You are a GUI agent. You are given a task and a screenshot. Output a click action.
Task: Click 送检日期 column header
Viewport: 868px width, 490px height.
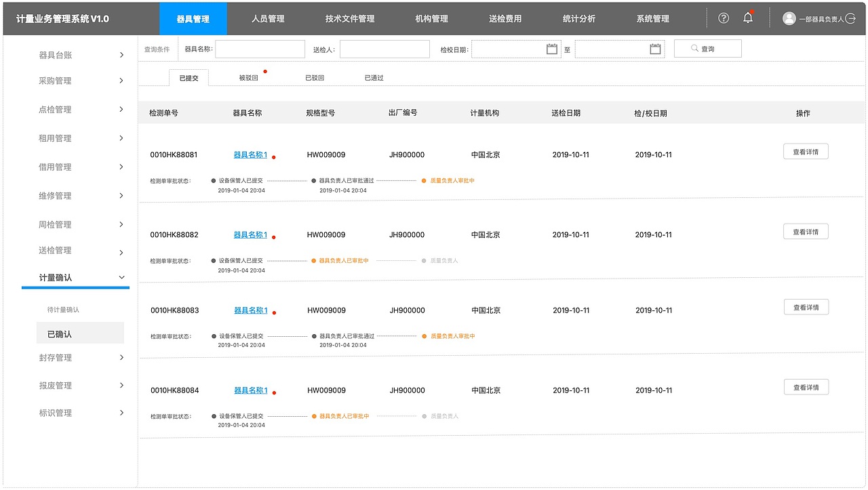click(x=566, y=113)
